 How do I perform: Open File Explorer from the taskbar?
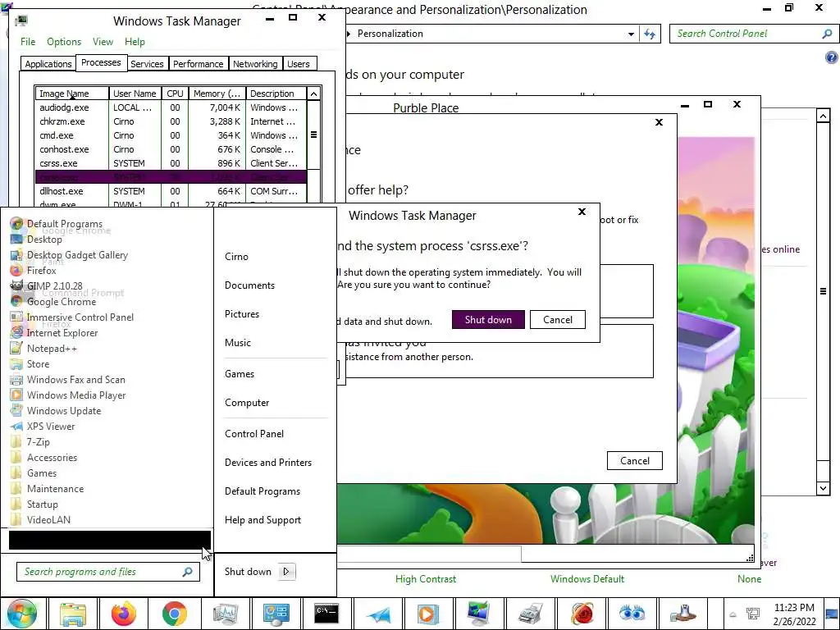pyautogui.click(x=73, y=614)
